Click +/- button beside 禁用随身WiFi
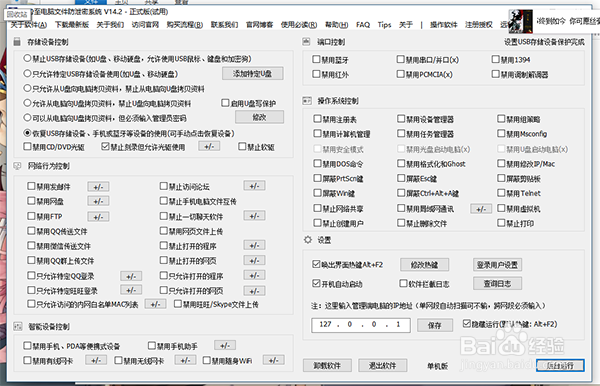 coord(274,360)
